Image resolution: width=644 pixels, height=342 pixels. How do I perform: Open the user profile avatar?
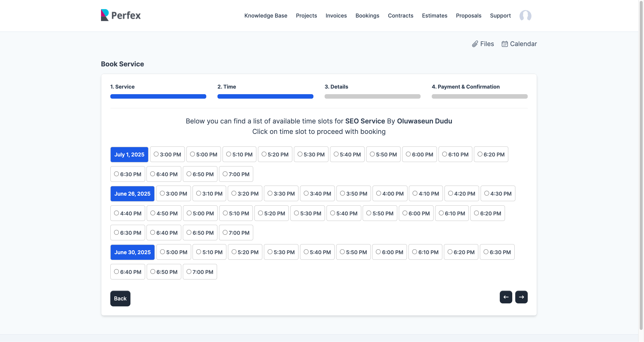(525, 15)
